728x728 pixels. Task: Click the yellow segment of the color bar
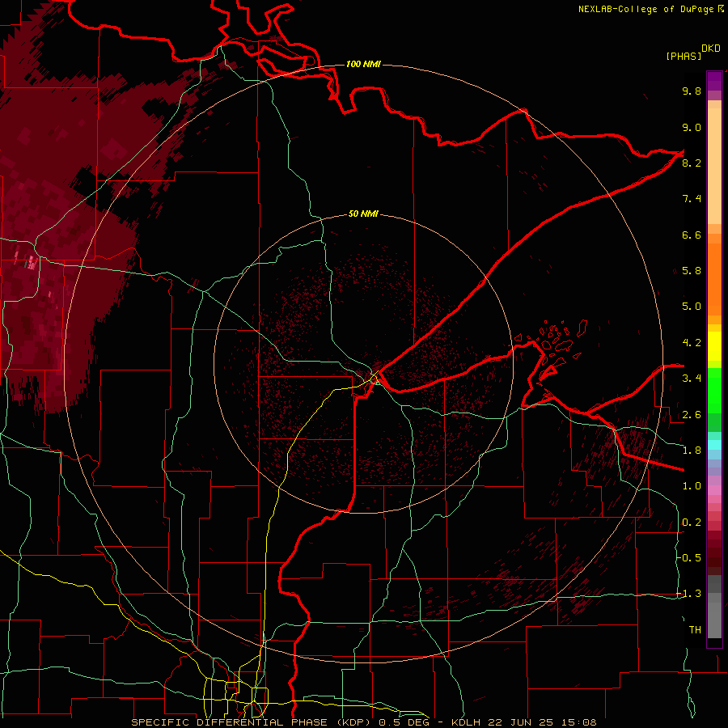click(x=714, y=346)
